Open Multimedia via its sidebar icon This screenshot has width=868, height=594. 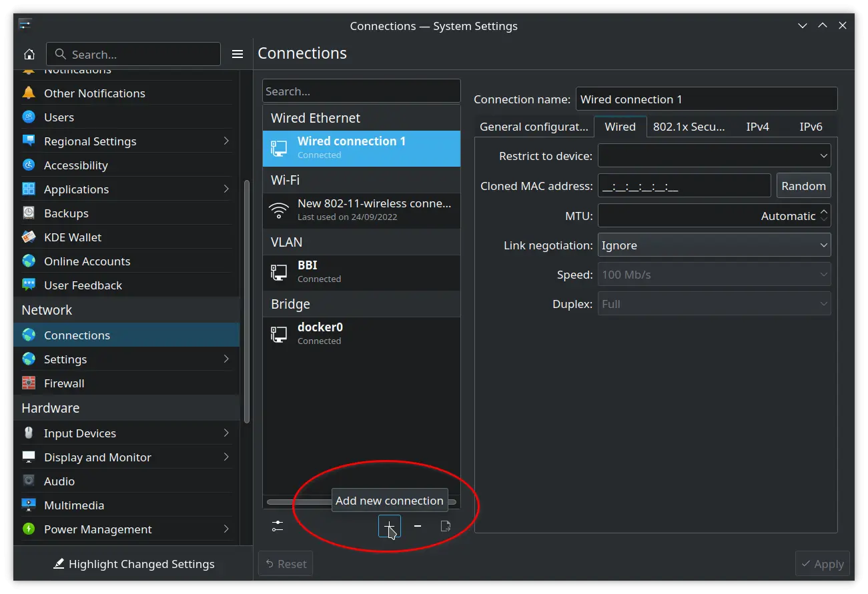click(29, 505)
